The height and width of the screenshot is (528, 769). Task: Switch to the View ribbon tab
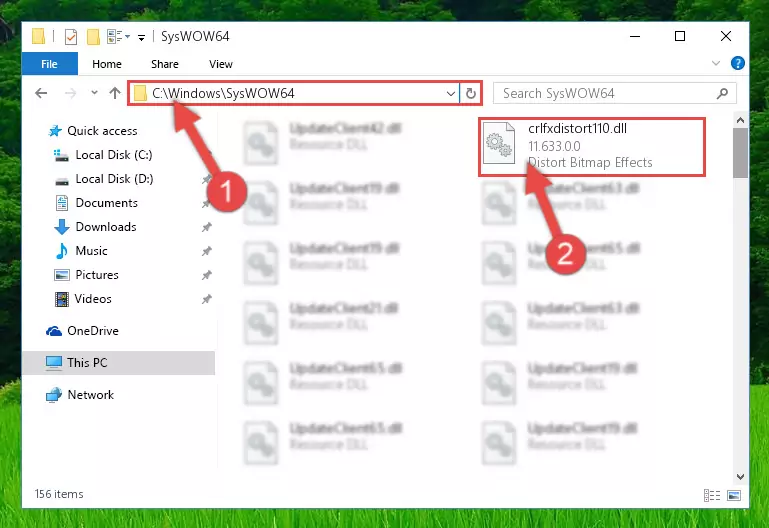coord(221,64)
